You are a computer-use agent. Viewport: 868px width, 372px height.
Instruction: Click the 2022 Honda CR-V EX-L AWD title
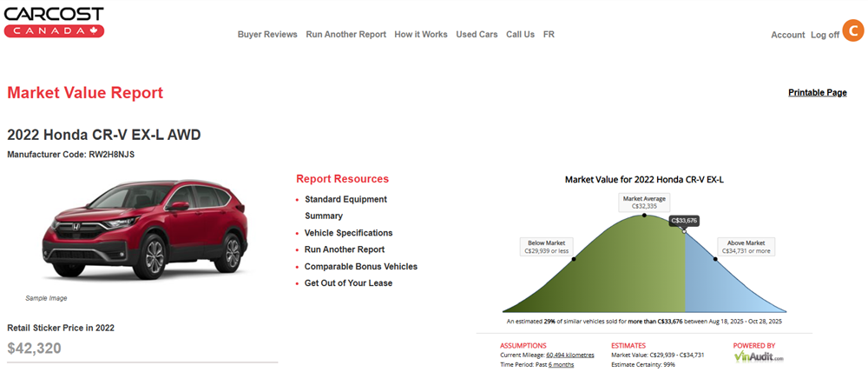tap(104, 135)
